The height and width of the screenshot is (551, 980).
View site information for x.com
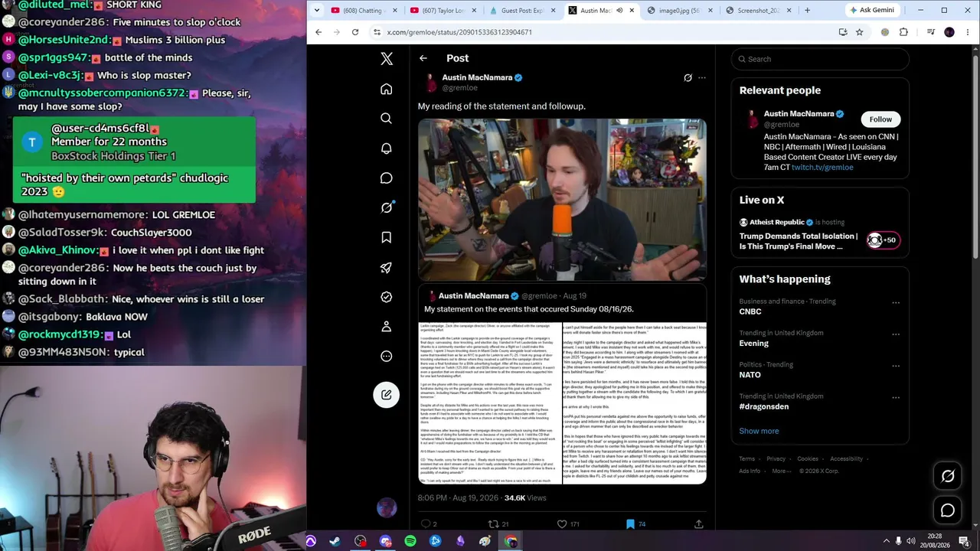pyautogui.click(x=377, y=32)
